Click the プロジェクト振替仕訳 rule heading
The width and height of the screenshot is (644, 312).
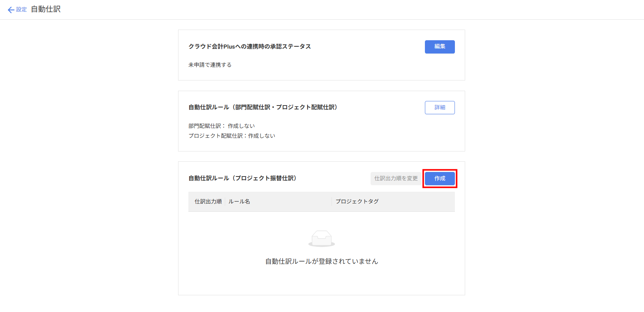click(x=242, y=178)
